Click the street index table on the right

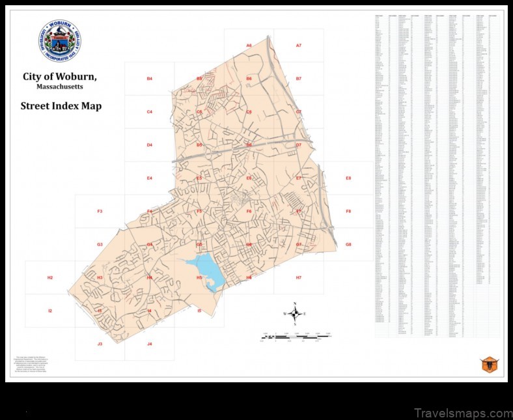[x=437, y=175]
